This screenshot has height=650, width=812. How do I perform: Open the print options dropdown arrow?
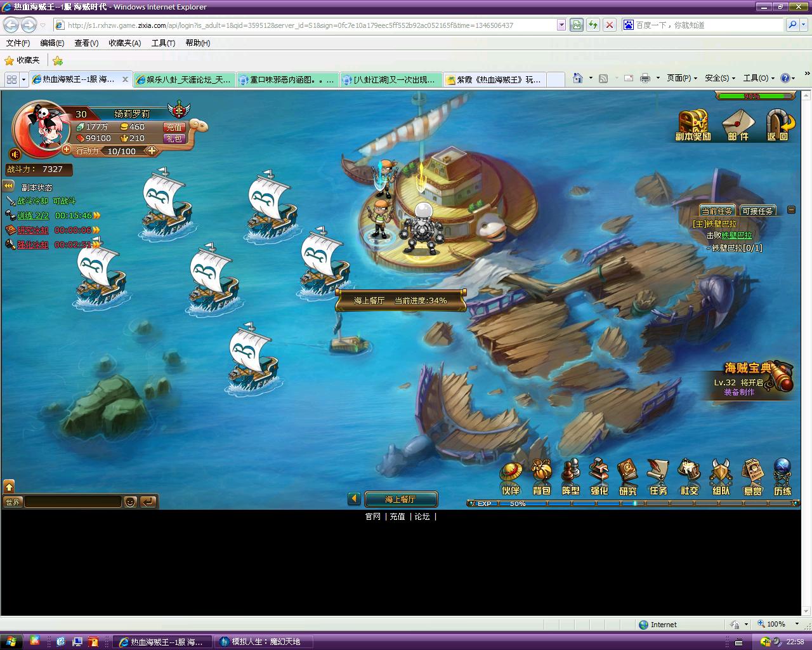[x=657, y=78]
